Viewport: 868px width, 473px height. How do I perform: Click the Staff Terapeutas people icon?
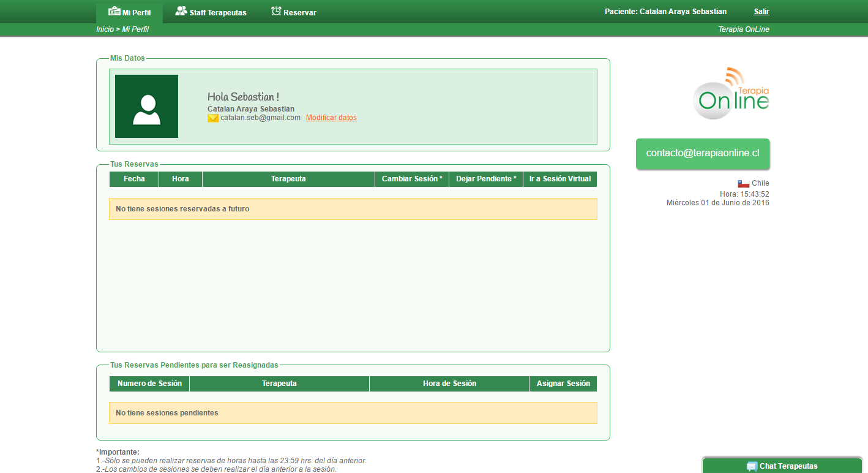point(181,11)
